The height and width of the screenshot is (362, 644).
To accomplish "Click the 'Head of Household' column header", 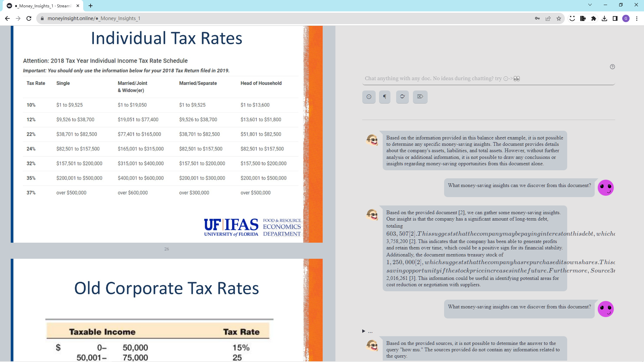I will click(261, 83).
